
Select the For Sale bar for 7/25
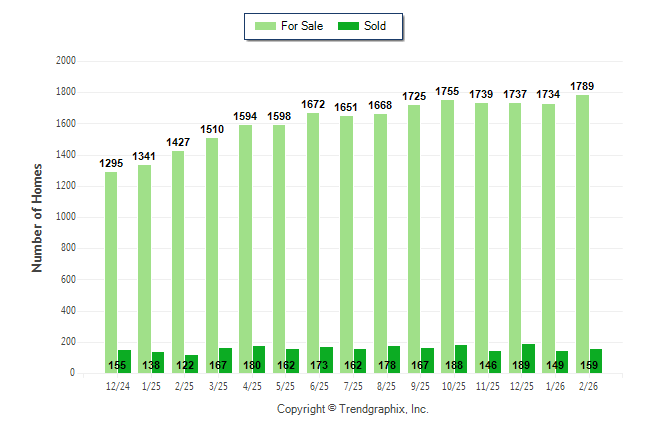coord(346,245)
